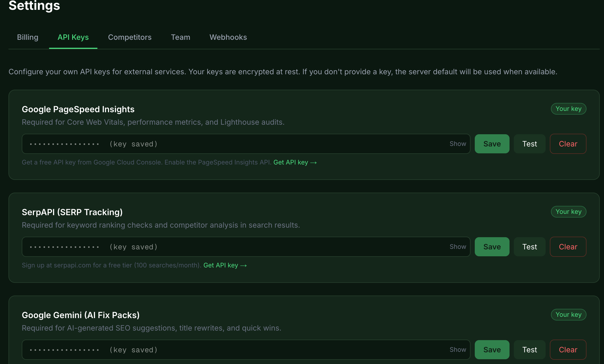Save the Google Gemini key

coord(492,349)
